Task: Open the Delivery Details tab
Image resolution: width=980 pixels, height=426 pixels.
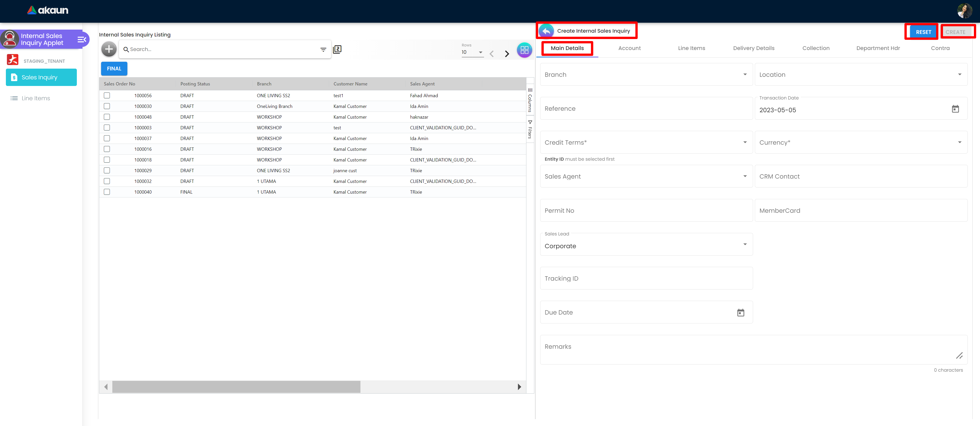Action: 753,48
